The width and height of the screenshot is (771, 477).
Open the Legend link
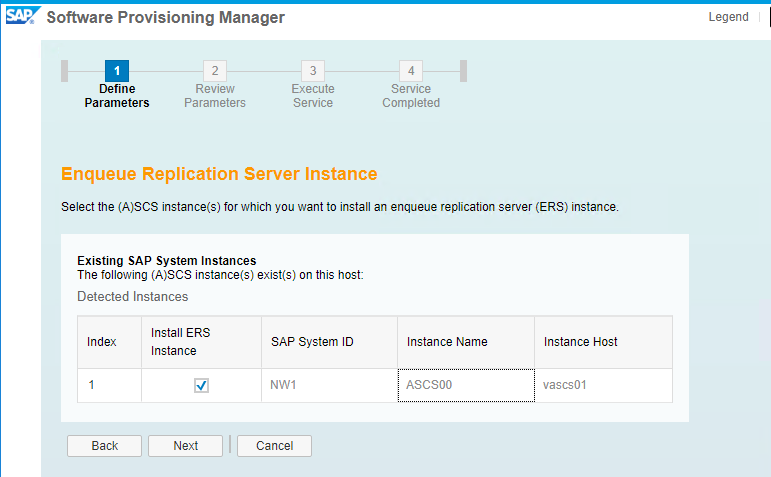click(x=728, y=17)
